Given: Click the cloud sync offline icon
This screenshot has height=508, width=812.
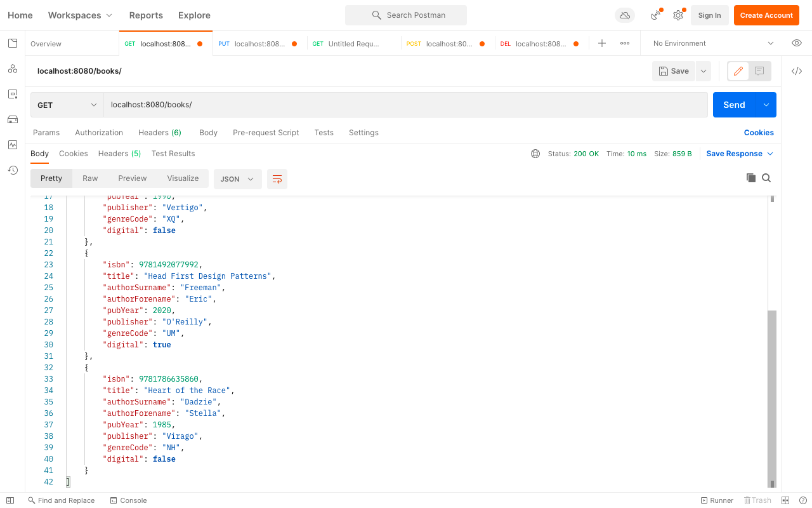Looking at the screenshot, I should [625, 15].
